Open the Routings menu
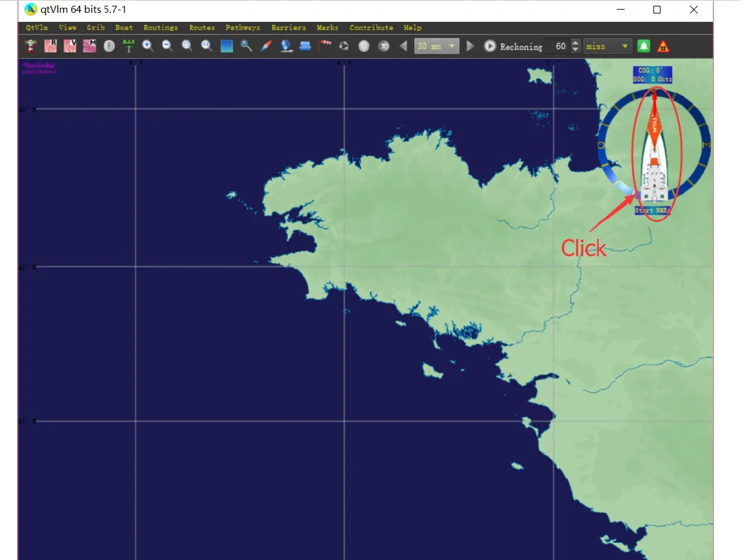Image resolution: width=740 pixels, height=560 pixels. pos(160,28)
